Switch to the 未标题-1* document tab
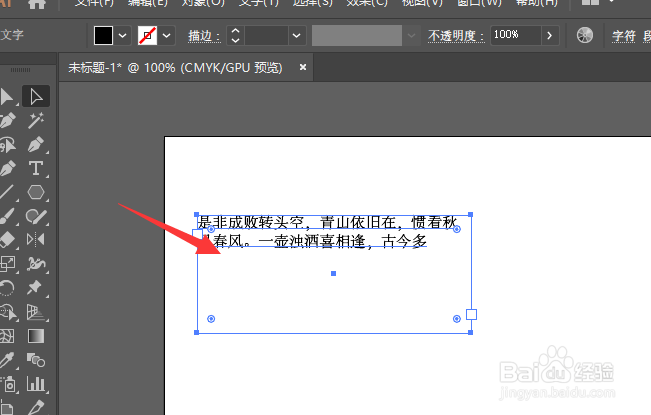651x415 pixels. (175, 67)
